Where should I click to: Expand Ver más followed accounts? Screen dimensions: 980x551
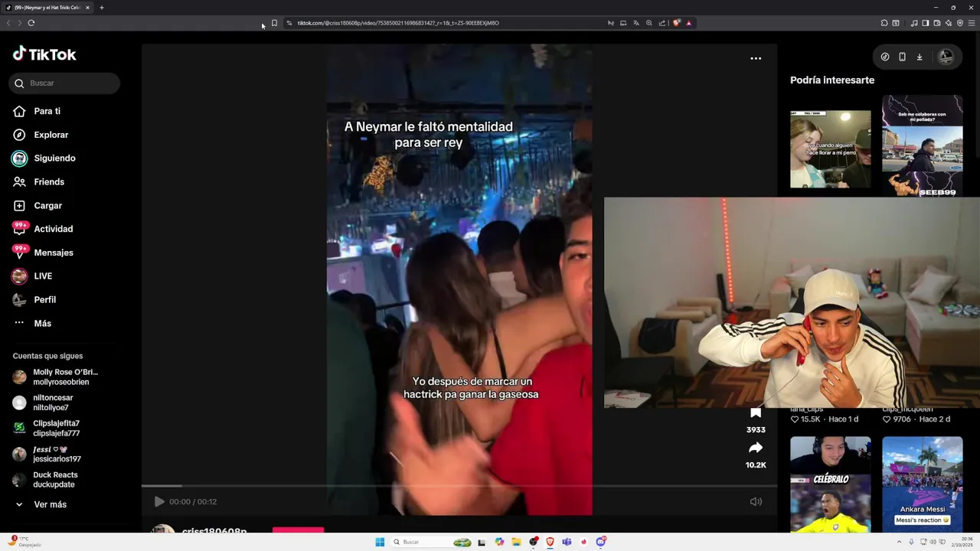(40, 504)
